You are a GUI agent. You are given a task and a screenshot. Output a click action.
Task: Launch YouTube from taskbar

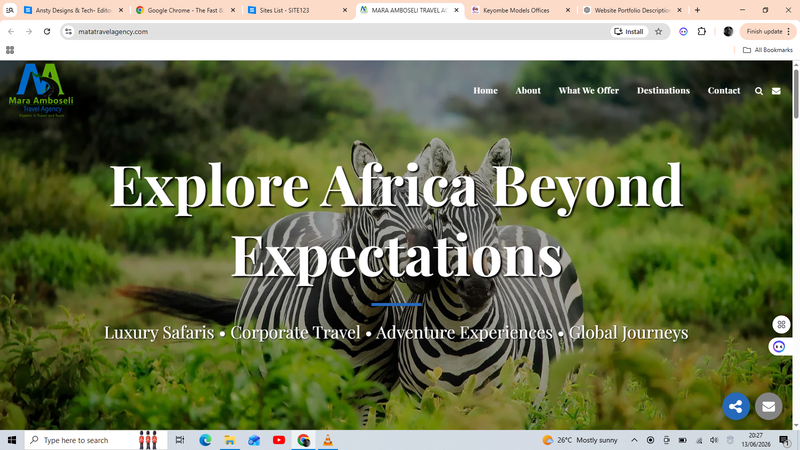click(x=279, y=440)
